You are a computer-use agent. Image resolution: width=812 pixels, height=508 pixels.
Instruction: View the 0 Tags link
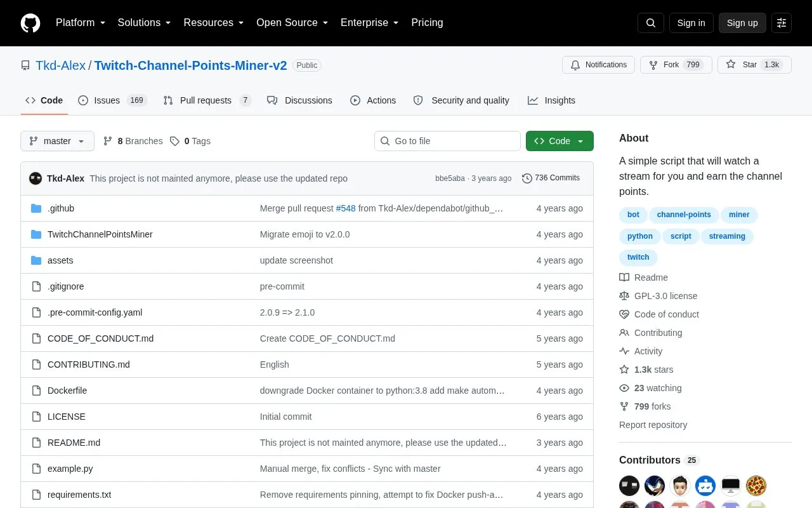(x=190, y=141)
